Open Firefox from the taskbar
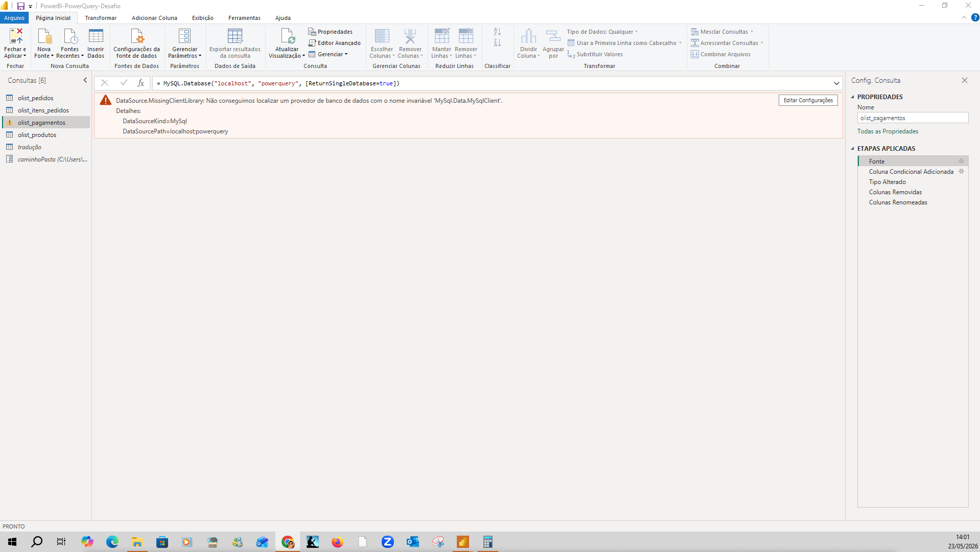This screenshot has width=980, height=552. 337,542
